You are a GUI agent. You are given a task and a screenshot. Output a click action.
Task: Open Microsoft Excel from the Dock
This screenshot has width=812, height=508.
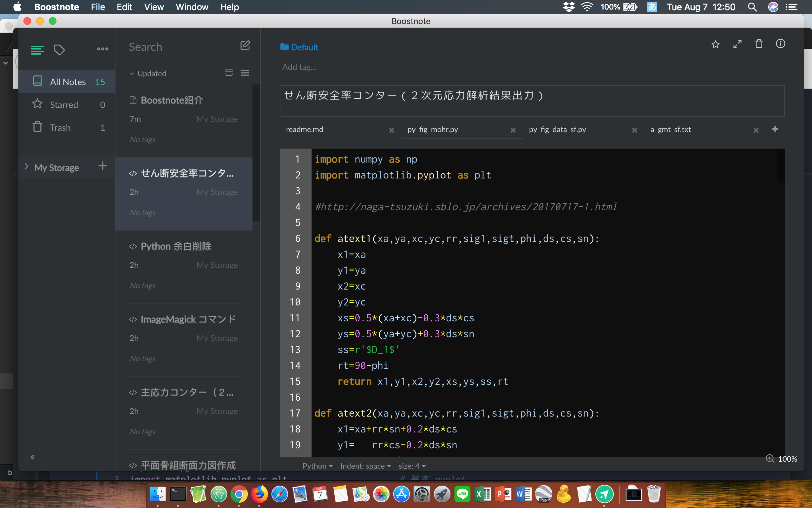point(483,494)
